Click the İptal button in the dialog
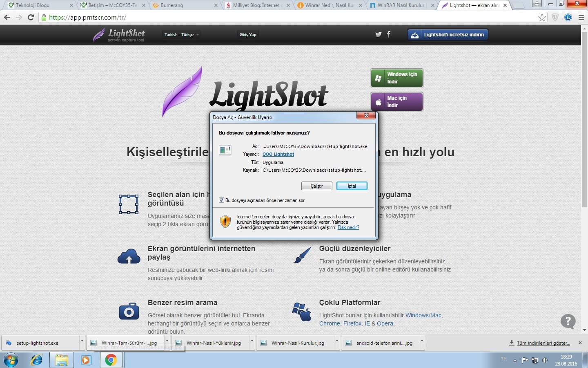 pyautogui.click(x=352, y=186)
